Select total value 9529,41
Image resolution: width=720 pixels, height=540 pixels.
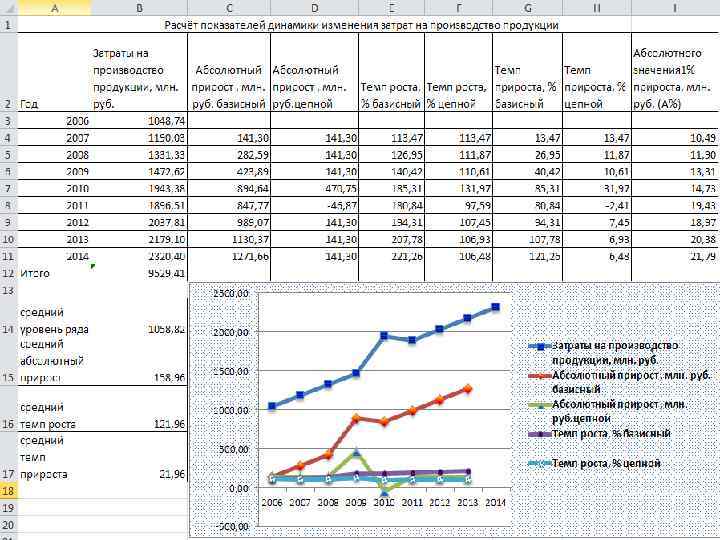[x=139, y=273]
